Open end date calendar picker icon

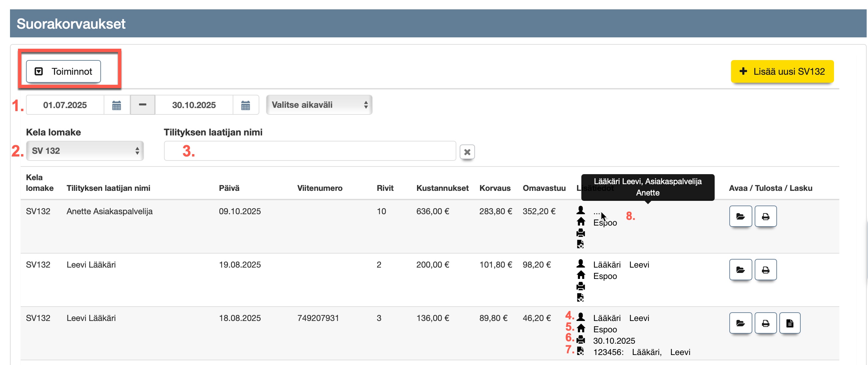pyautogui.click(x=245, y=105)
